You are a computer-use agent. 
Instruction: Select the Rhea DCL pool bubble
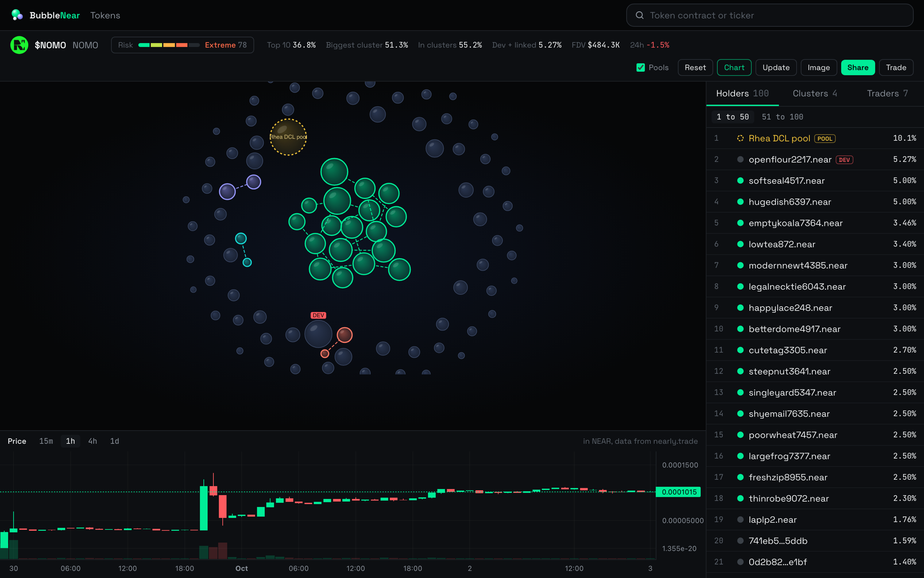click(x=288, y=137)
